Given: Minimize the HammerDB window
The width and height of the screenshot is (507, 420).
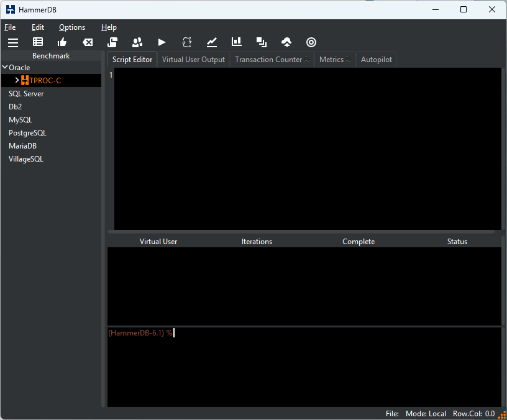Looking at the screenshot, I should point(436,9).
